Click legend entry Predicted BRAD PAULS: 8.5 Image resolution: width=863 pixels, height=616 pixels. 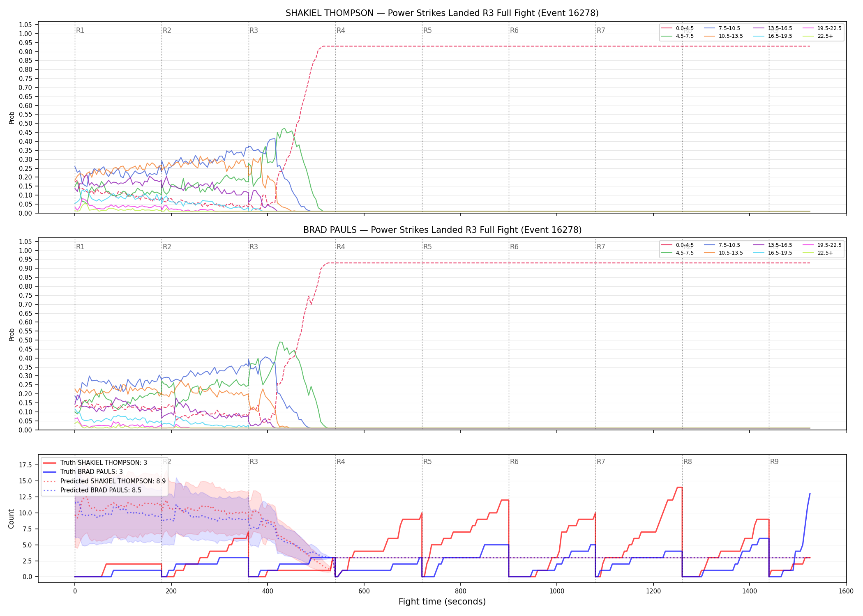point(92,490)
